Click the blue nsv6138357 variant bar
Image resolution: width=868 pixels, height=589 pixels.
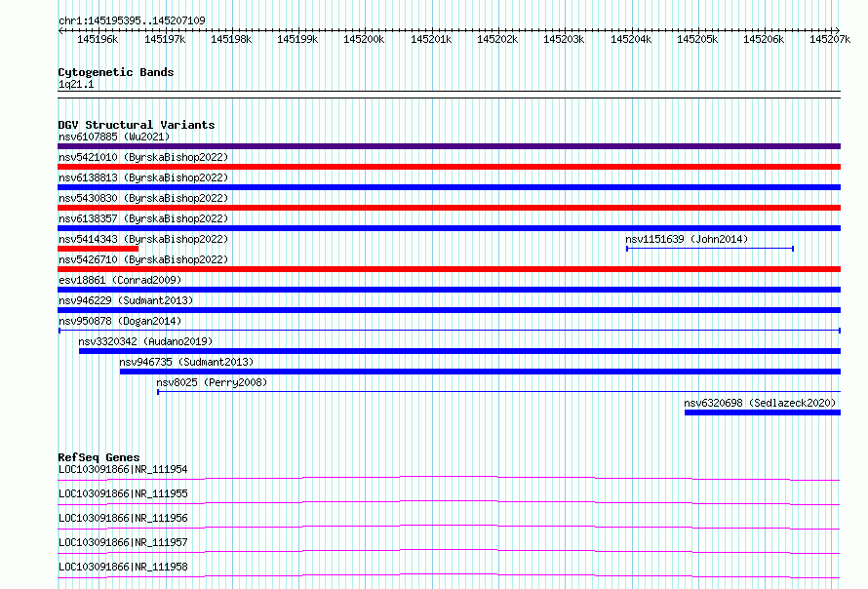[x=449, y=228]
